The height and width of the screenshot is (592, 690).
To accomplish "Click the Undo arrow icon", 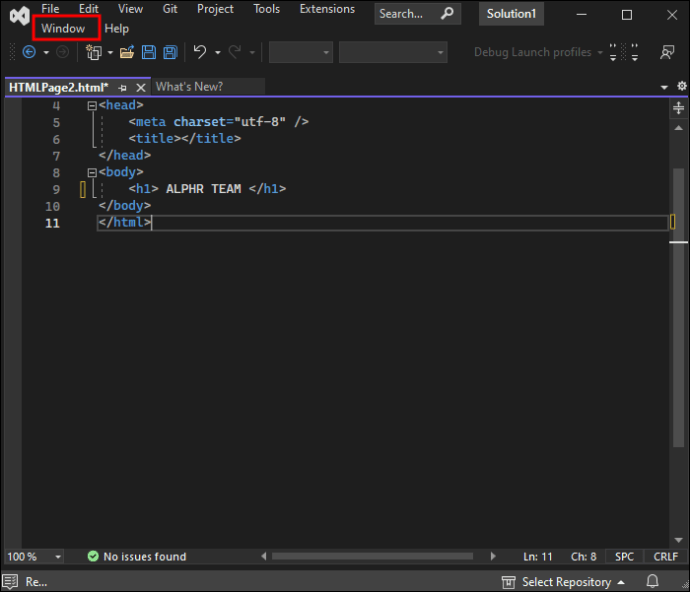I will 200,52.
